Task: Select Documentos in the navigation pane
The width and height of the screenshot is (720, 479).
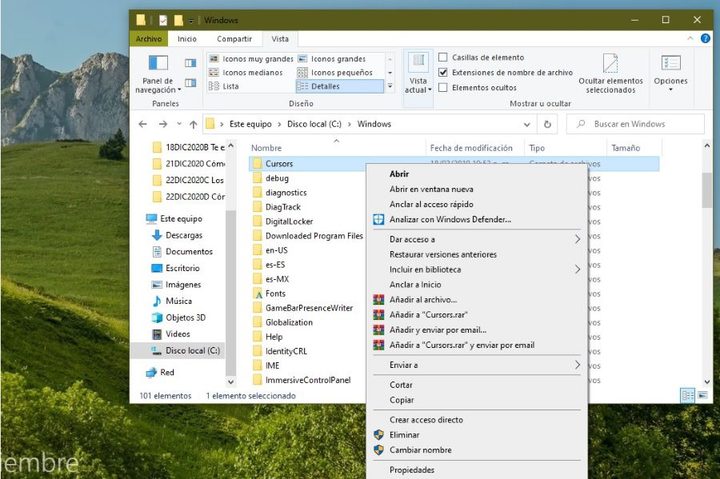Action: (182, 252)
